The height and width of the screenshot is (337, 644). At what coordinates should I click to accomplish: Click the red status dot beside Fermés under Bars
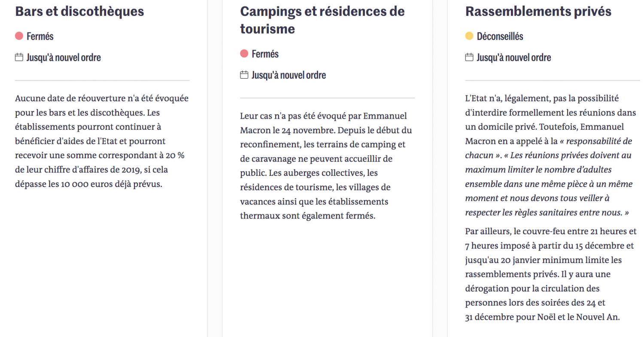[x=19, y=36]
